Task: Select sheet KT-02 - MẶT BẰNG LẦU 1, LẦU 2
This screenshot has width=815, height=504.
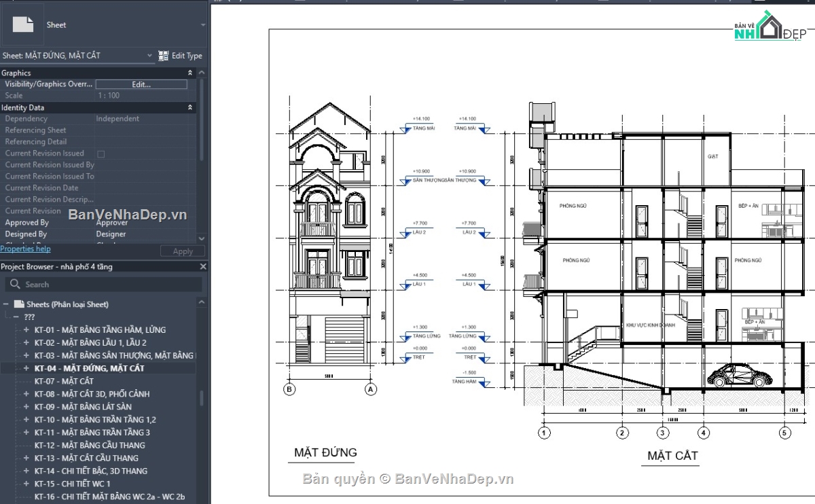Action: tap(90, 343)
